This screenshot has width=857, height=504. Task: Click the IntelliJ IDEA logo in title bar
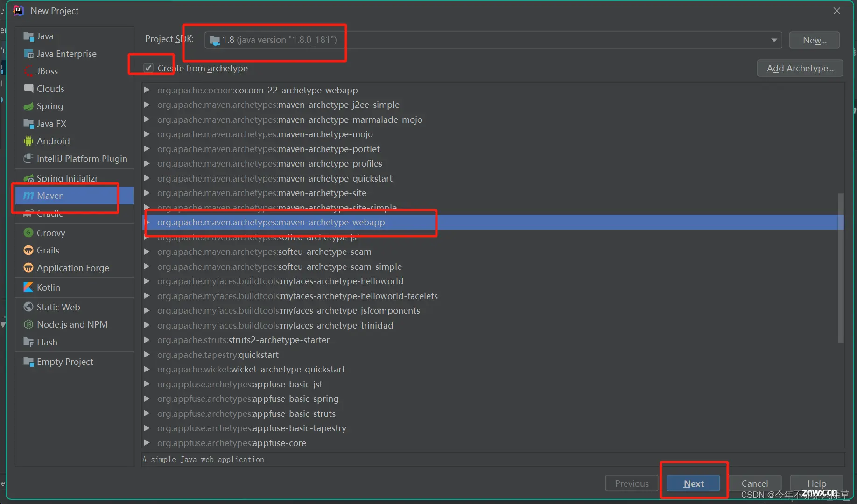coord(19,10)
